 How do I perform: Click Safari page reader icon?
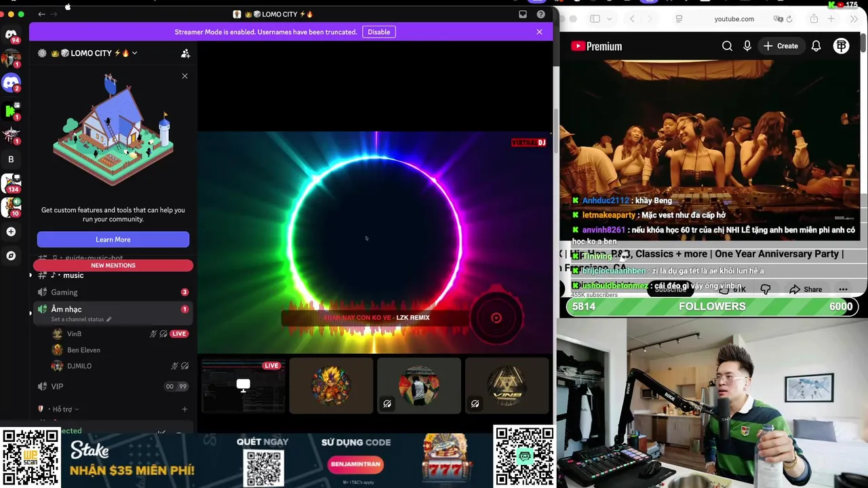click(x=679, y=19)
